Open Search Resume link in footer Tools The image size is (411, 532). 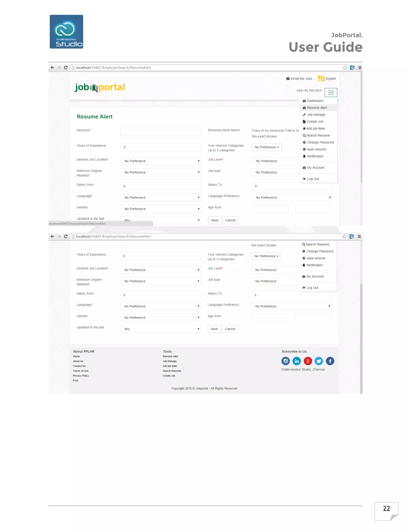[x=172, y=371]
